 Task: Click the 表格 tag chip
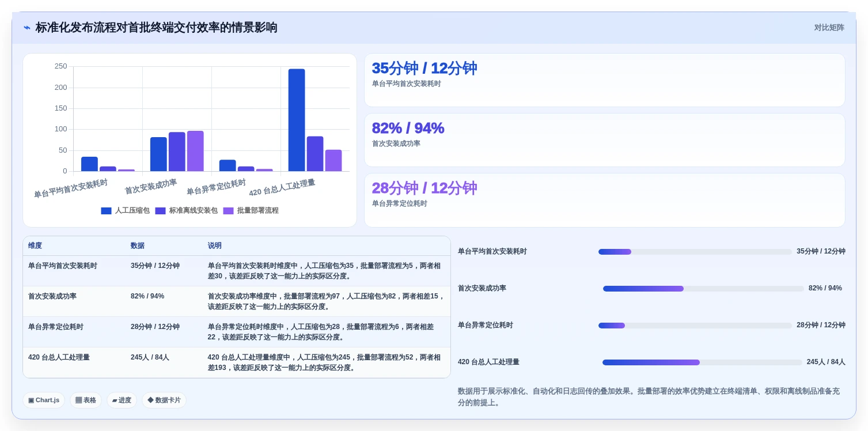click(86, 400)
